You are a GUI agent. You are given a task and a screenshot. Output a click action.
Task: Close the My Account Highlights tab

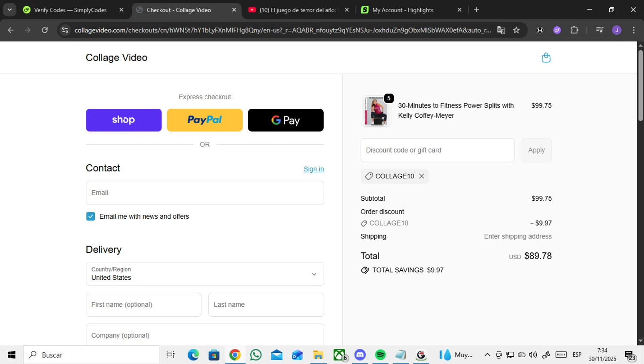(459, 10)
